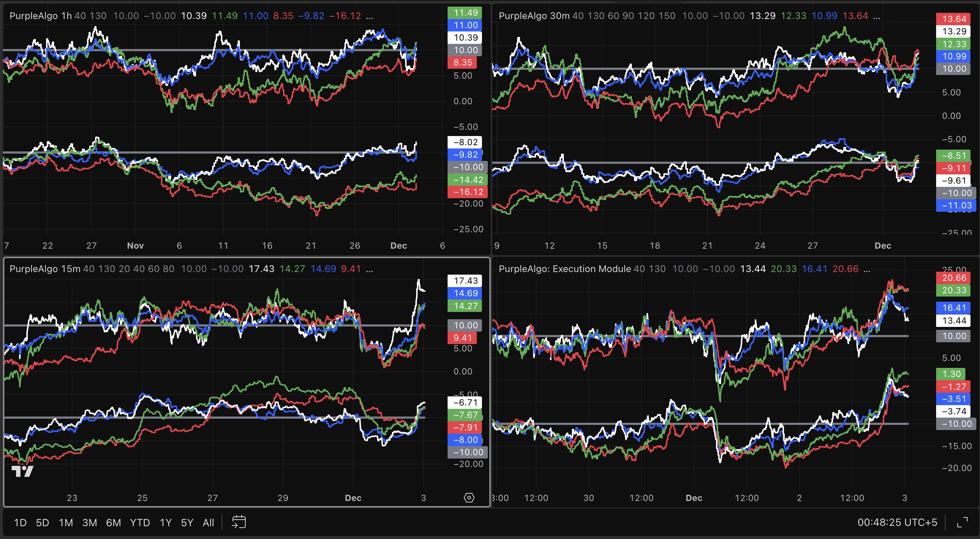Click the Nov label on time axis
980x539 pixels.
tap(135, 245)
